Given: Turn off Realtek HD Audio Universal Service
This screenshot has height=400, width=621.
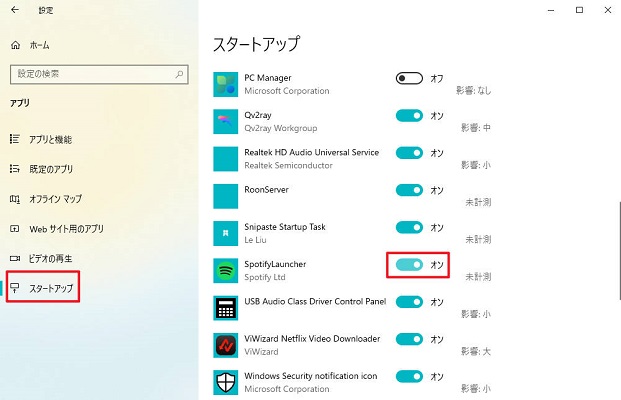Looking at the screenshot, I should tap(409, 152).
